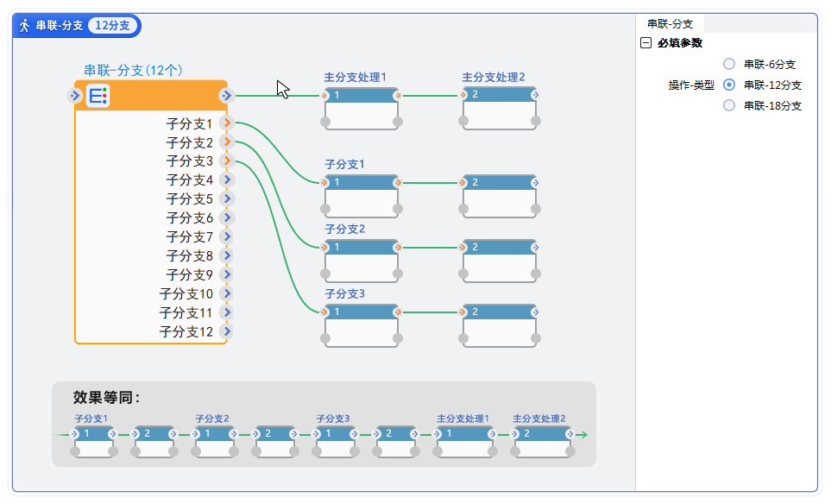This screenshot has width=831, height=504.
Task: Click the main output arrow port on the orange header
Action: click(226, 96)
